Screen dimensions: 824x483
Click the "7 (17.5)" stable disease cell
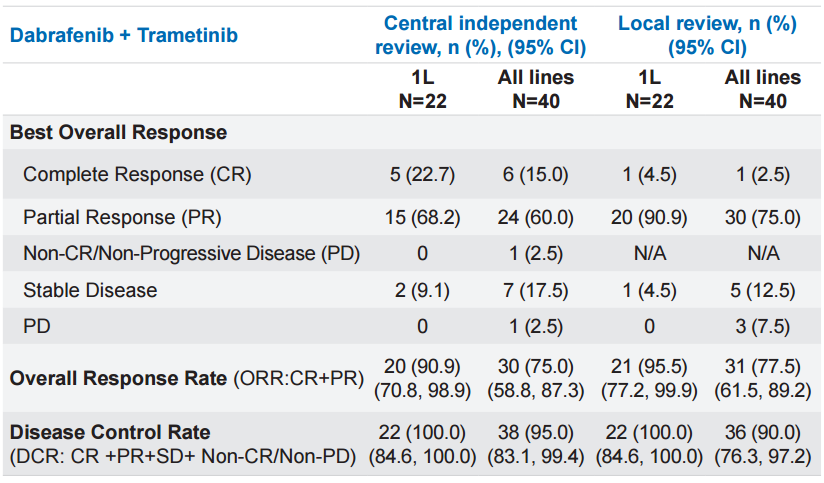coord(535,290)
